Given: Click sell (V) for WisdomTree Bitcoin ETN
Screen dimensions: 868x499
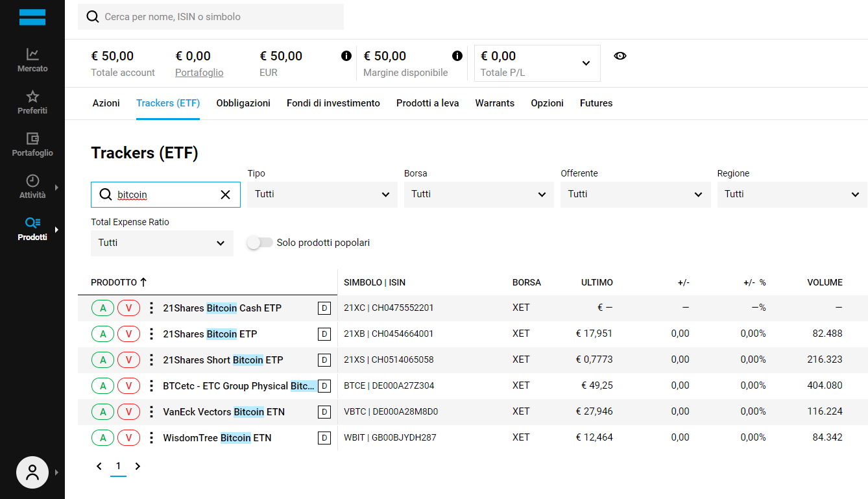Looking at the screenshot, I should (128, 438).
